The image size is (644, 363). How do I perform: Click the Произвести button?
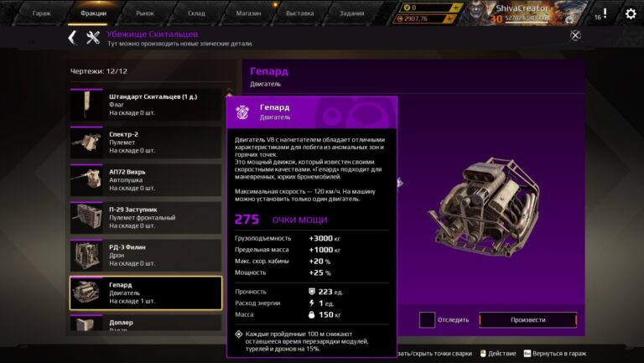pyautogui.click(x=527, y=320)
